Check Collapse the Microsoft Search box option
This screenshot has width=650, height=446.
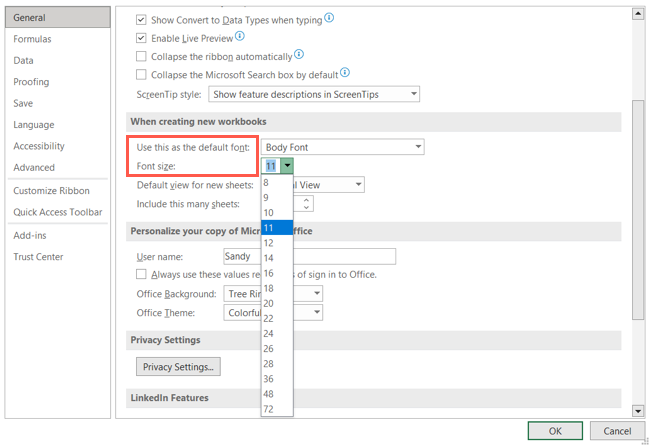(141, 74)
